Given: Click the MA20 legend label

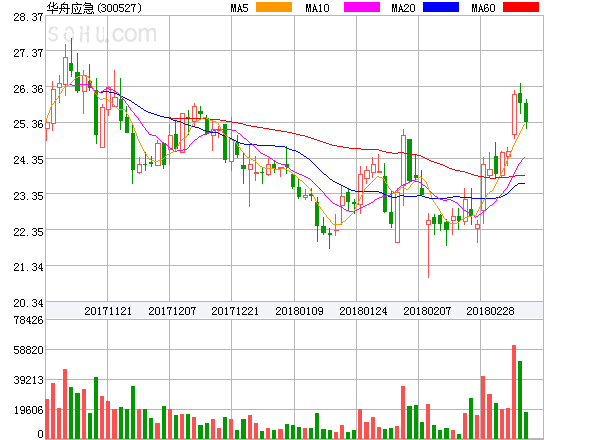Looking at the screenshot, I should tap(403, 8).
